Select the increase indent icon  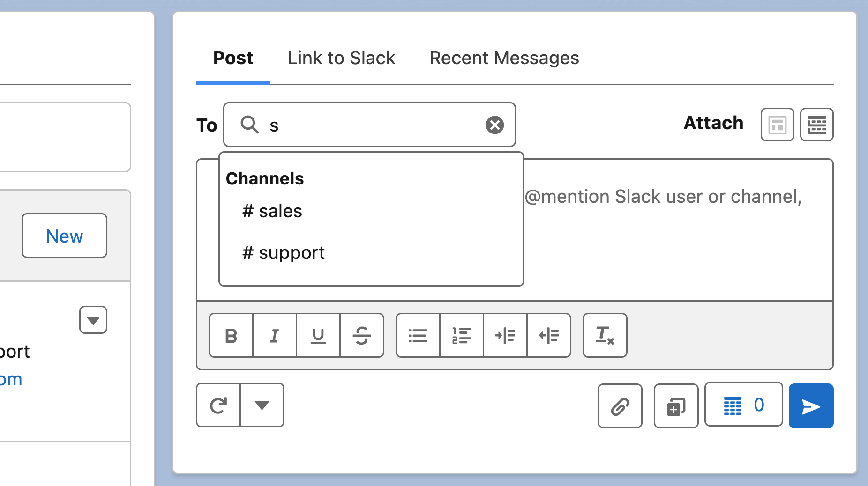click(505, 335)
